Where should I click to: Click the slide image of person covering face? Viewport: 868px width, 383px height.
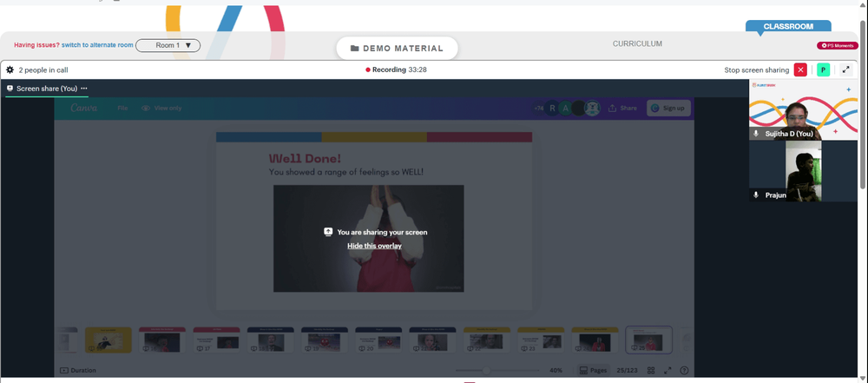click(369, 238)
